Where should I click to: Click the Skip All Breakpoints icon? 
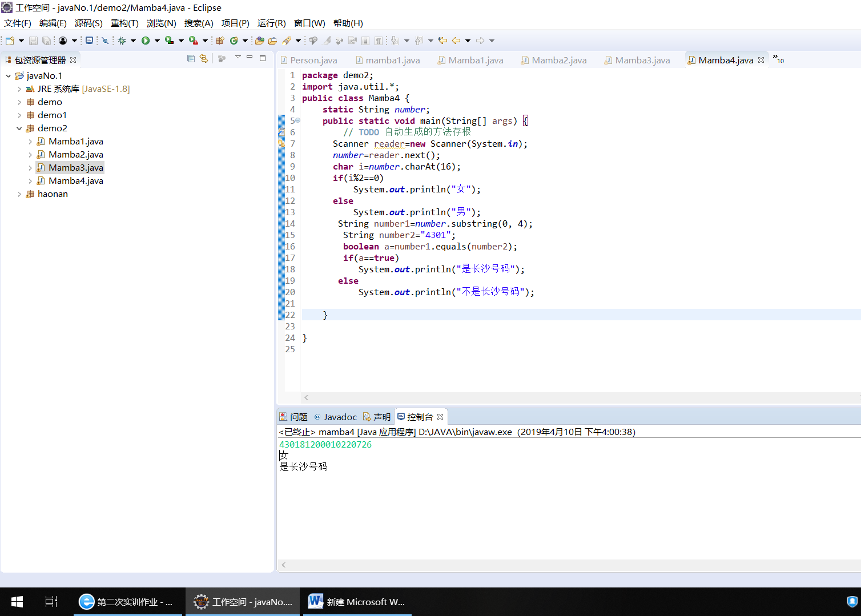tap(105, 41)
